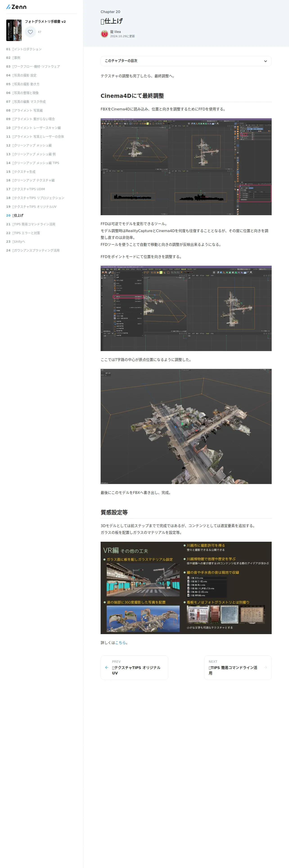289x868 pixels.
Task: Open chapter 12 クリーンアップ メッシュ編
Action: pyautogui.click(x=29, y=145)
